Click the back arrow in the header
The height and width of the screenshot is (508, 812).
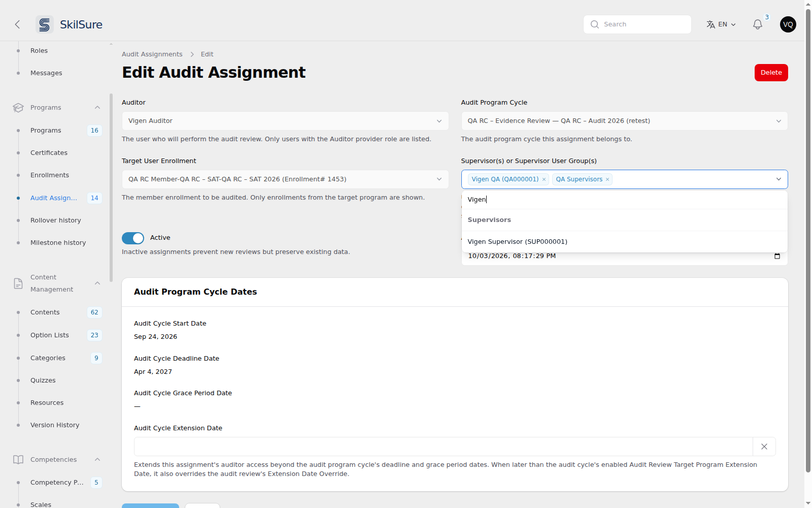pos(17,24)
